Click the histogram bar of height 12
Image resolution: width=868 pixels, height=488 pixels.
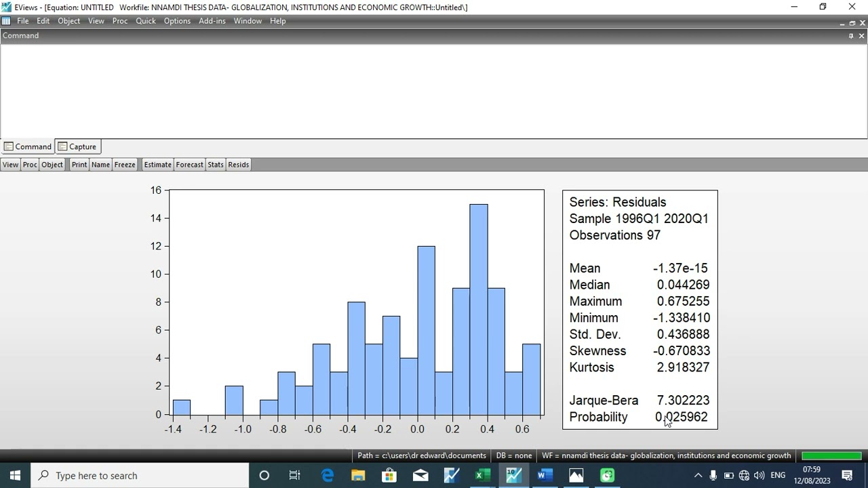click(x=426, y=330)
